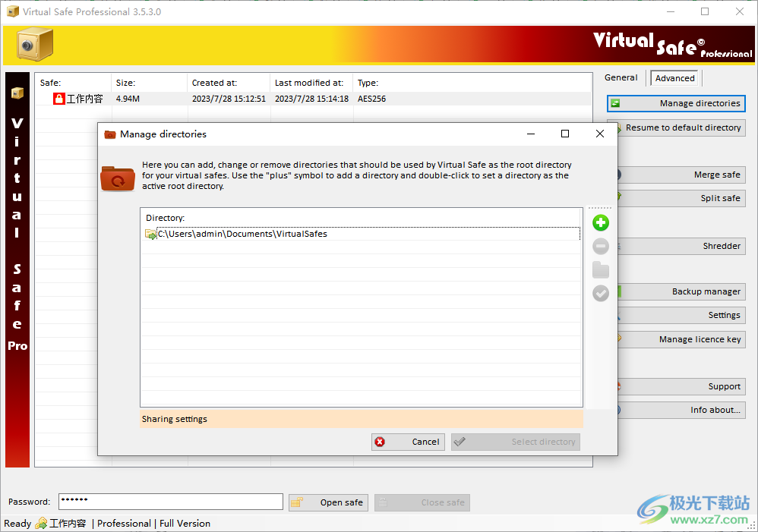Open Settings in main window
Screen dimensions: 758x532
tap(681, 315)
